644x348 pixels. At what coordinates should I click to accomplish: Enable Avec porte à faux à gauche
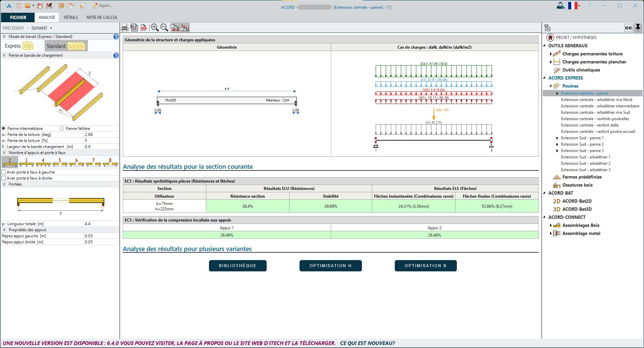coord(4,172)
